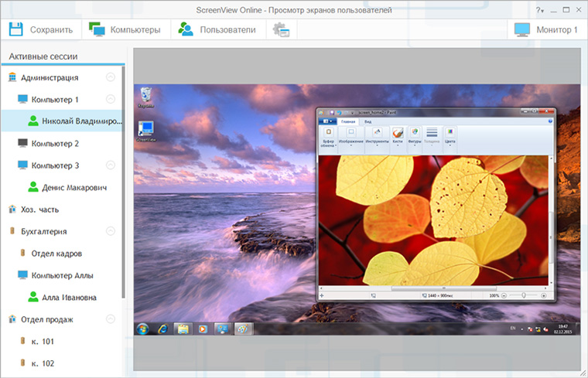Open the help question-mark dropdown in title bar
Viewport: 588px width, 378px height.
tap(539, 10)
